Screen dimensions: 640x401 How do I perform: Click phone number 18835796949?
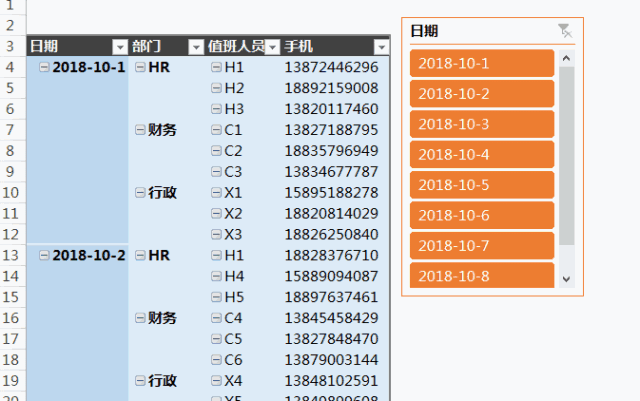pyautogui.click(x=331, y=151)
